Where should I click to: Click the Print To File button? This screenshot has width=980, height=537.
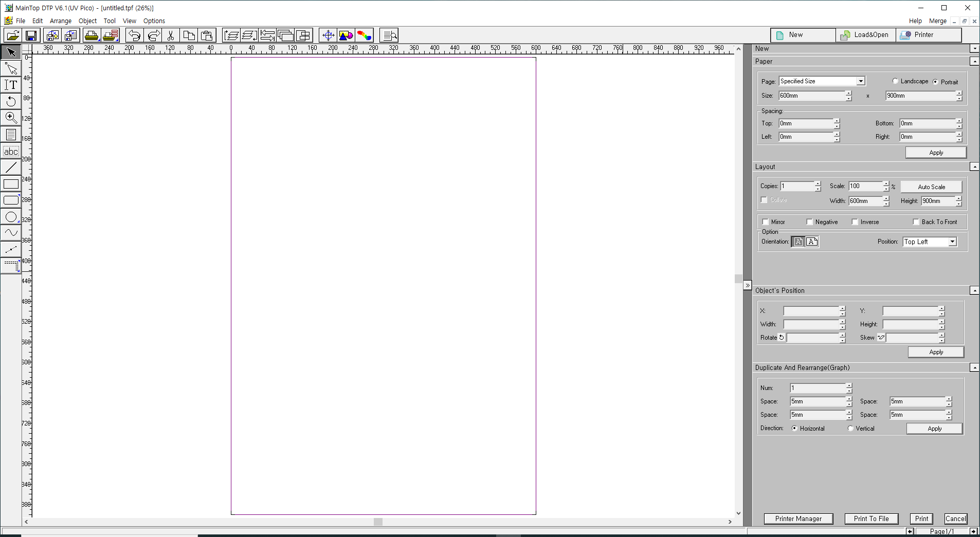(x=871, y=519)
